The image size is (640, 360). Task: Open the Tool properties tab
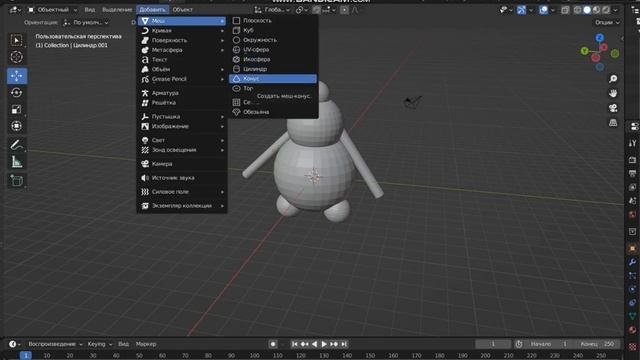pos(632,143)
